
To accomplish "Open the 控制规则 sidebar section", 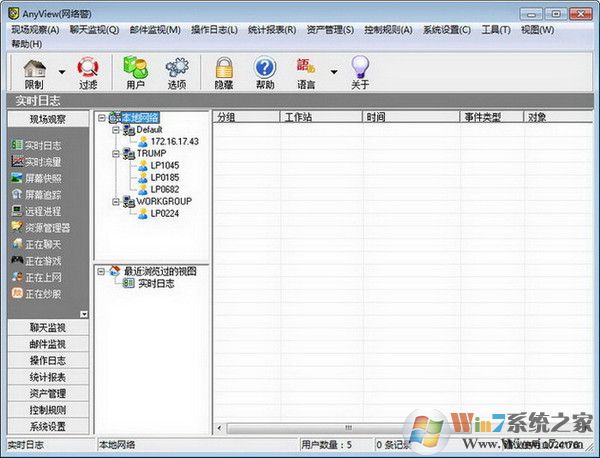I will click(48, 410).
